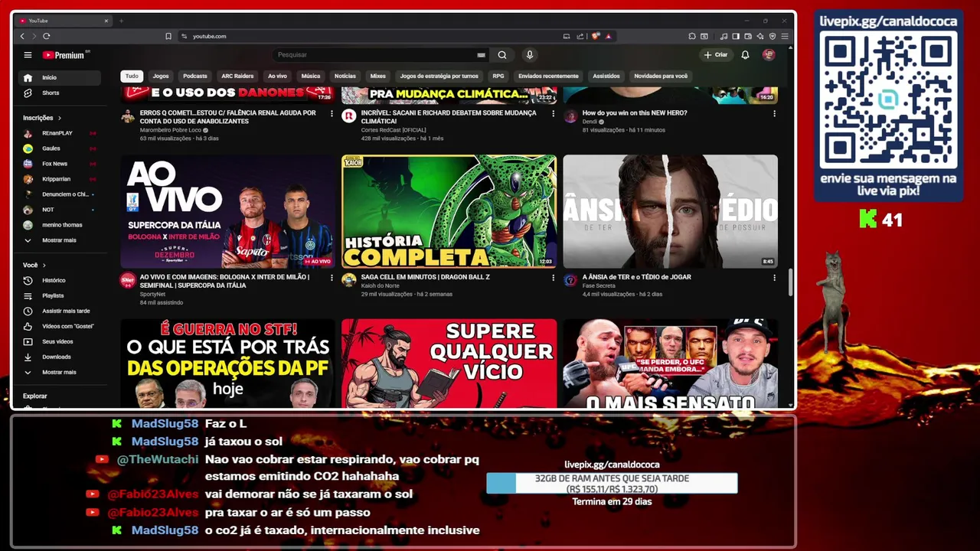This screenshot has height=551, width=980.
Task: Open menino thomas subscription channel
Action: click(x=59, y=225)
